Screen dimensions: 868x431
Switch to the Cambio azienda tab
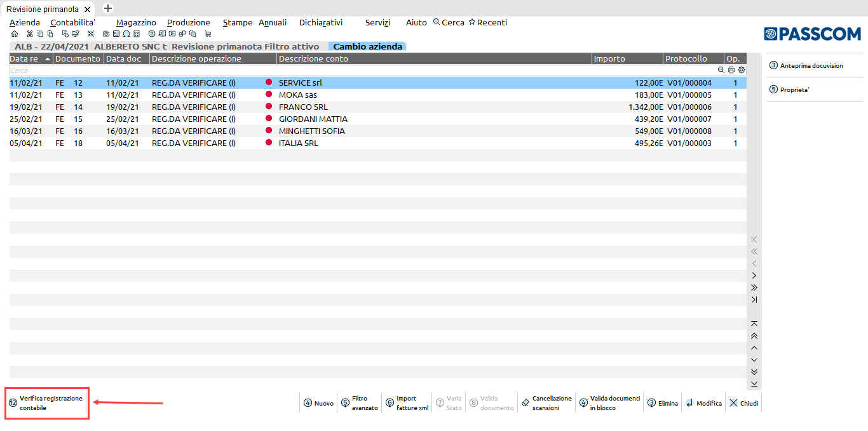(x=367, y=46)
